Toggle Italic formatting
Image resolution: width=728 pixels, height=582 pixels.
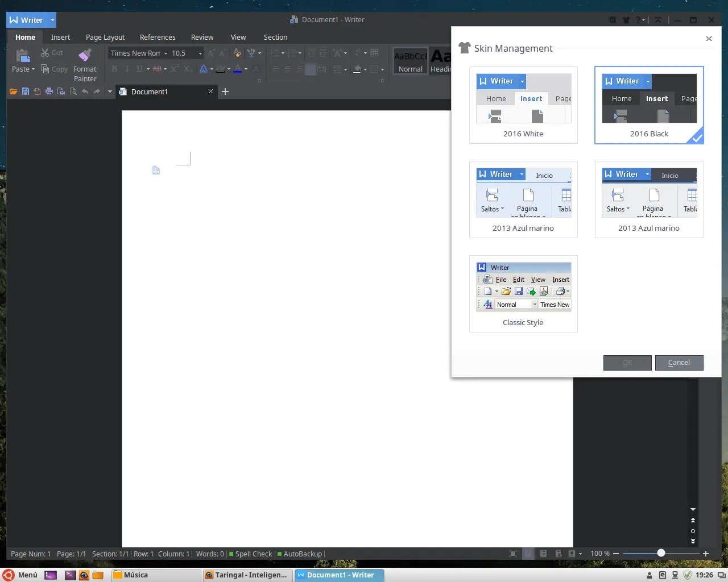127,69
